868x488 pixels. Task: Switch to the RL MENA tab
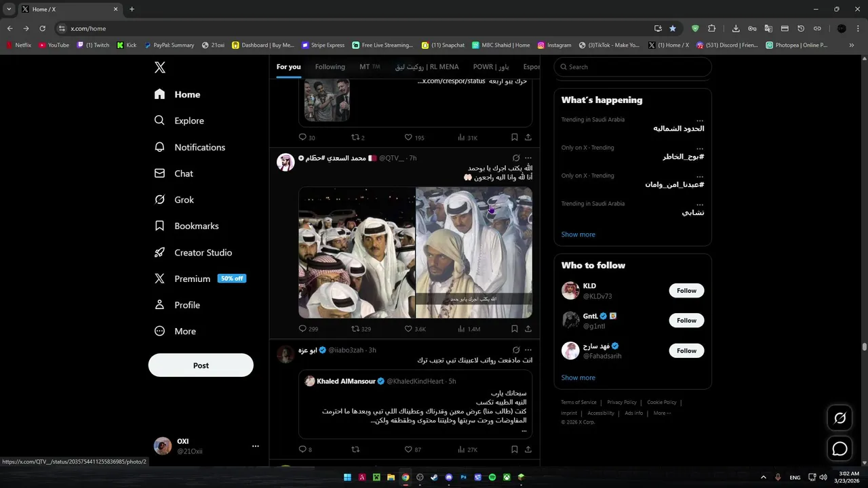(427, 67)
